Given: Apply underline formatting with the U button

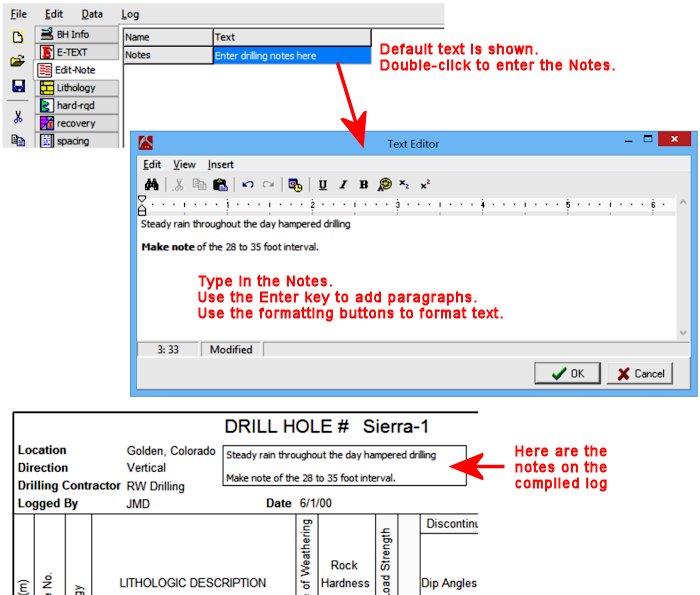Looking at the screenshot, I should coord(323,185).
